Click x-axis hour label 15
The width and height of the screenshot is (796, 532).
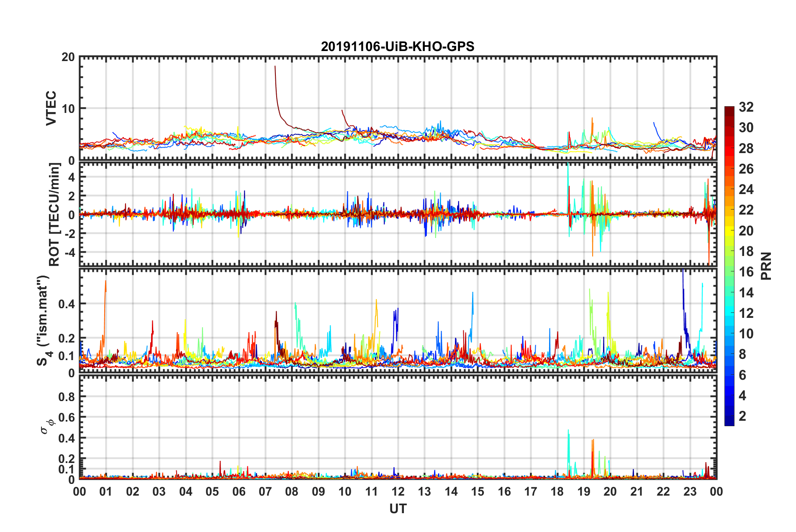coord(478,491)
